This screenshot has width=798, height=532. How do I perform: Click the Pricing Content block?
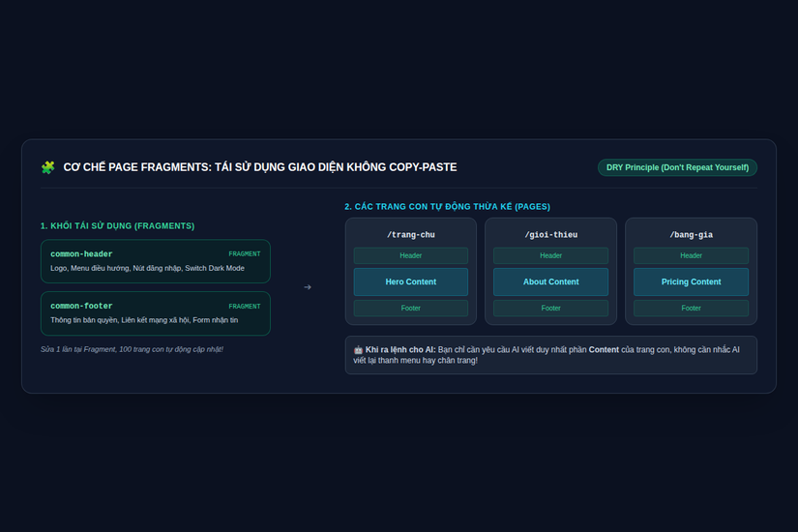692,281
